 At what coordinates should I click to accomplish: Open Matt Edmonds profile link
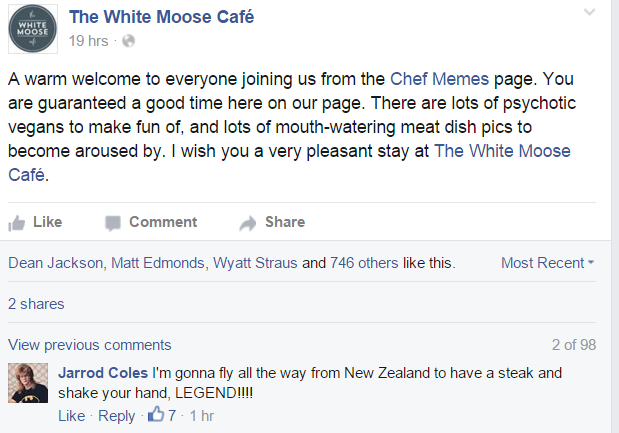[158, 263]
